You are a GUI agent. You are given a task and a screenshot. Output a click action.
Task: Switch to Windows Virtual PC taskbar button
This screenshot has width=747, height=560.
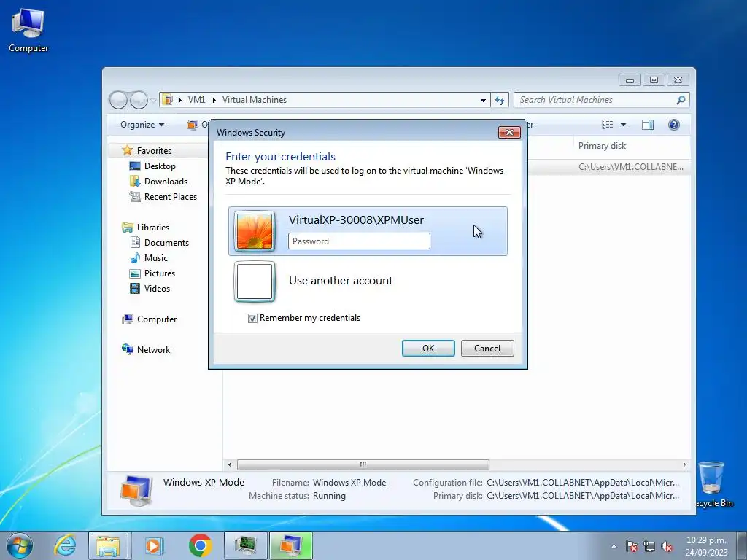pyautogui.click(x=291, y=545)
